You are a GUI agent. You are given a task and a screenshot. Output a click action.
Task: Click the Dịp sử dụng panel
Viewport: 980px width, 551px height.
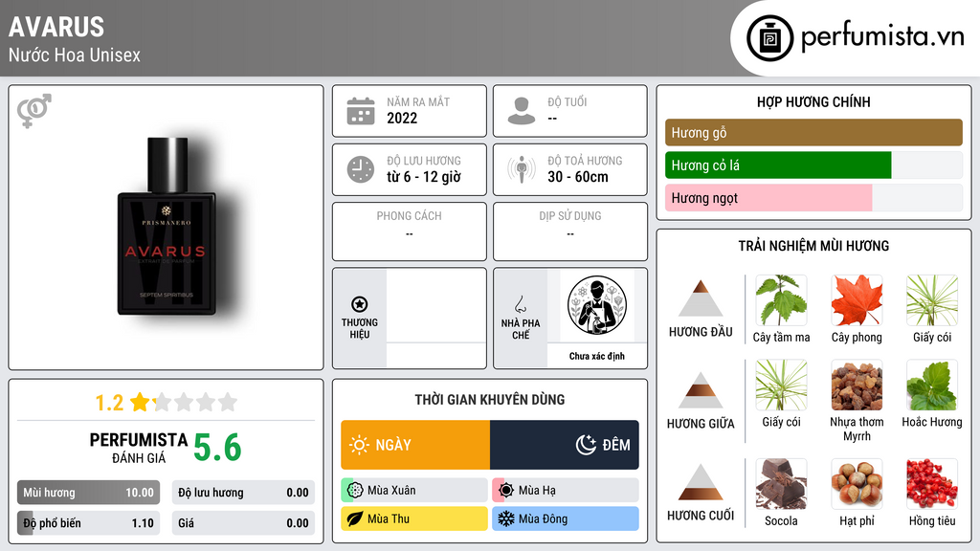[x=570, y=231]
